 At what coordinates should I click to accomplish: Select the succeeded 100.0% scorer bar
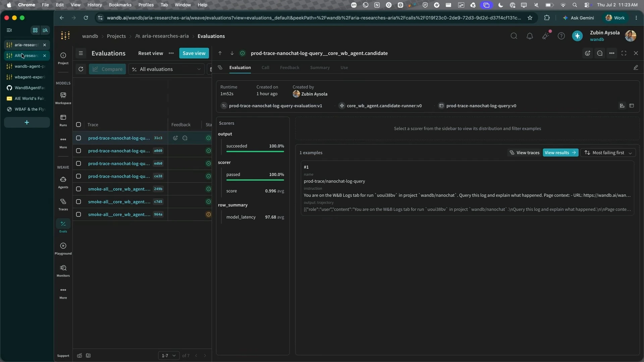coord(255,147)
